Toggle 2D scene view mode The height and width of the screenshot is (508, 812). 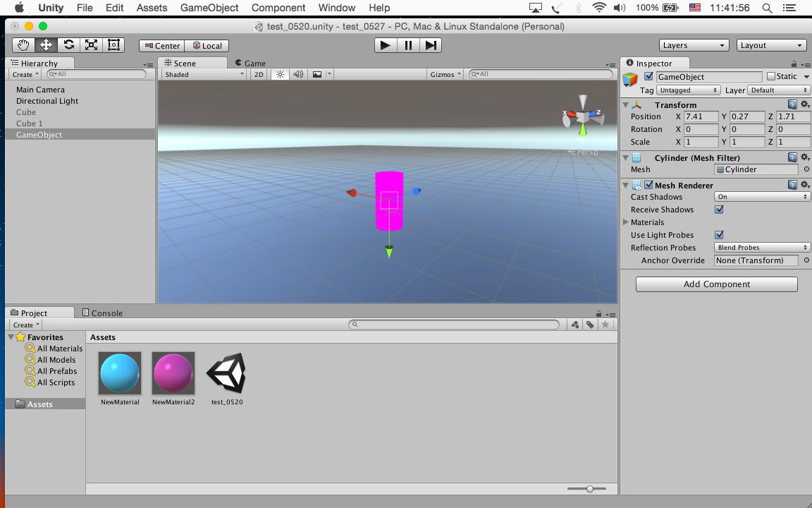[x=259, y=74]
